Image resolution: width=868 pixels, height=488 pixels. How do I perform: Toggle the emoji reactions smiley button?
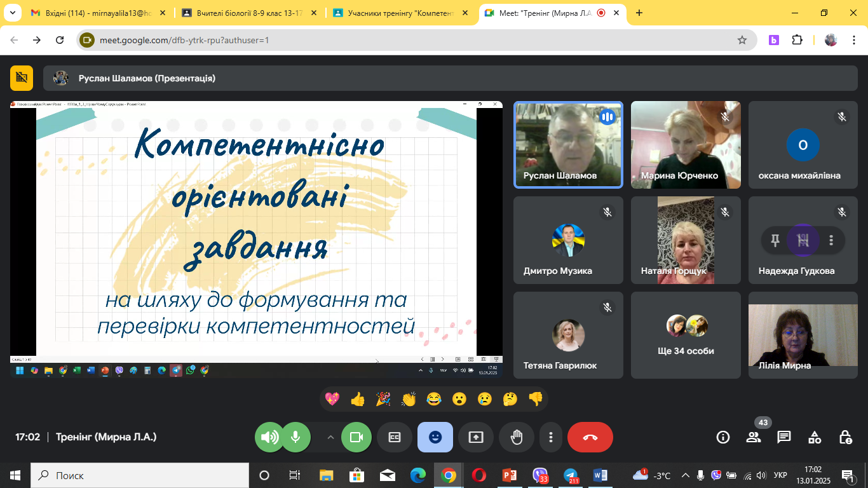tap(435, 437)
